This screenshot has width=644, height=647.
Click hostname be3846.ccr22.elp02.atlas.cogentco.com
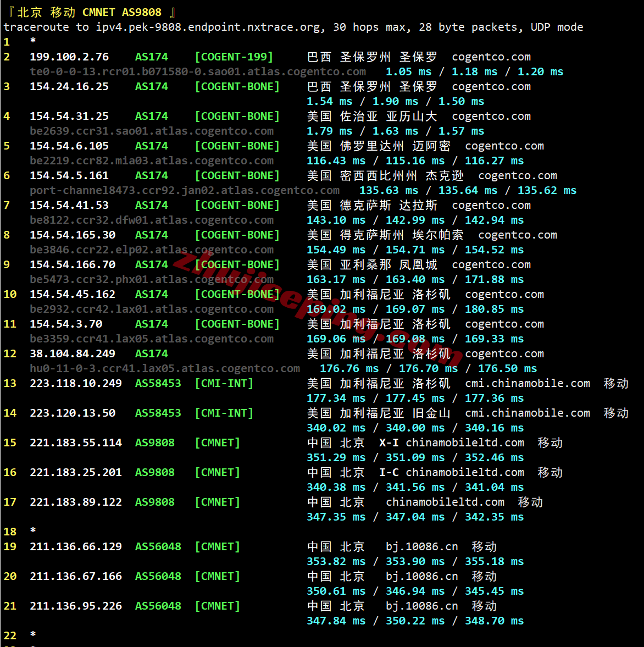(152, 250)
